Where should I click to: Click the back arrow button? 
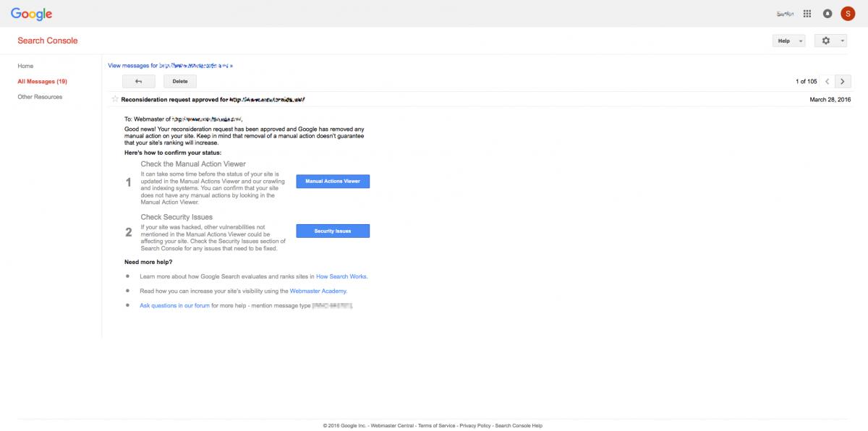click(x=138, y=82)
